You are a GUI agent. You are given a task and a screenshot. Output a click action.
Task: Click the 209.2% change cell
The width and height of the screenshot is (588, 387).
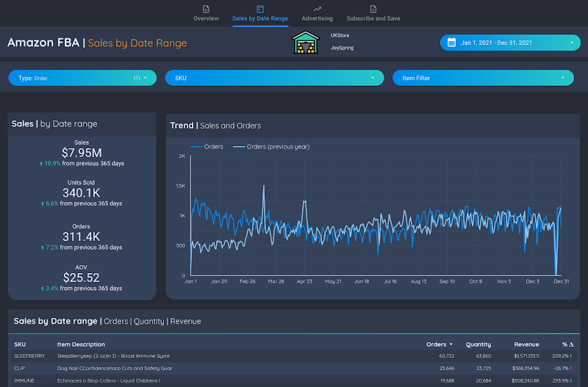562,356
